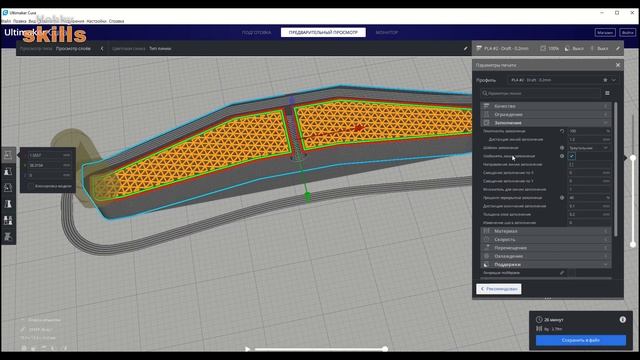Viewport: 640px width, 360px height.
Task: Edit the infill layer thickness field
Action: [x=589, y=214]
